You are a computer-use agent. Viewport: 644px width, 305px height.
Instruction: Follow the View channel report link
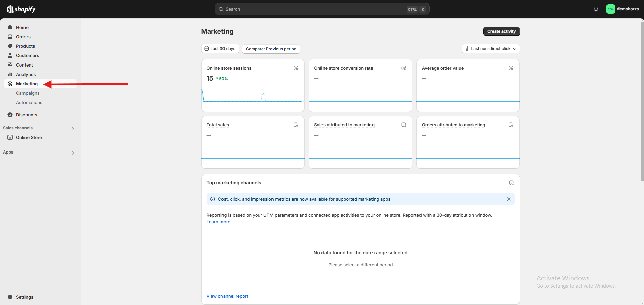click(227, 296)
